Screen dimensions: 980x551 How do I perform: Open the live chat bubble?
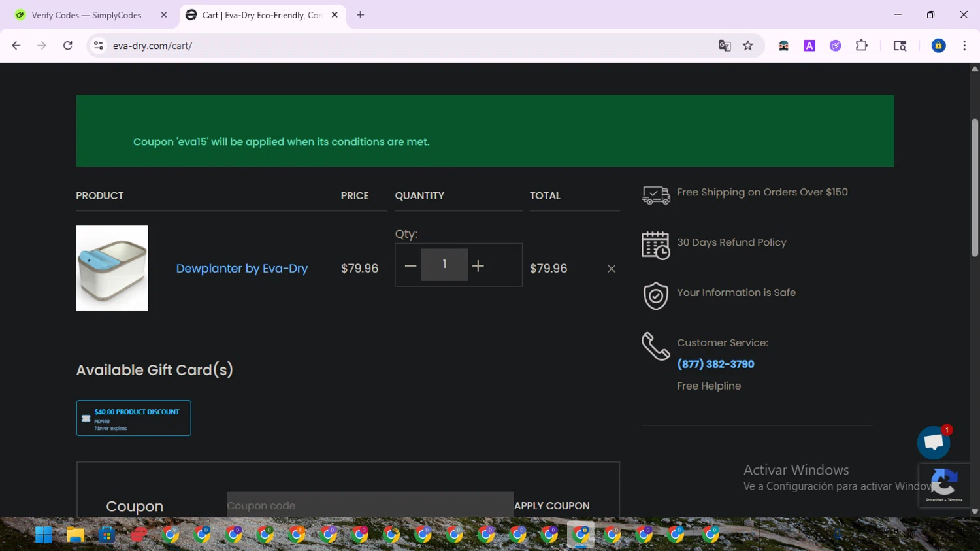pos(934,442)
